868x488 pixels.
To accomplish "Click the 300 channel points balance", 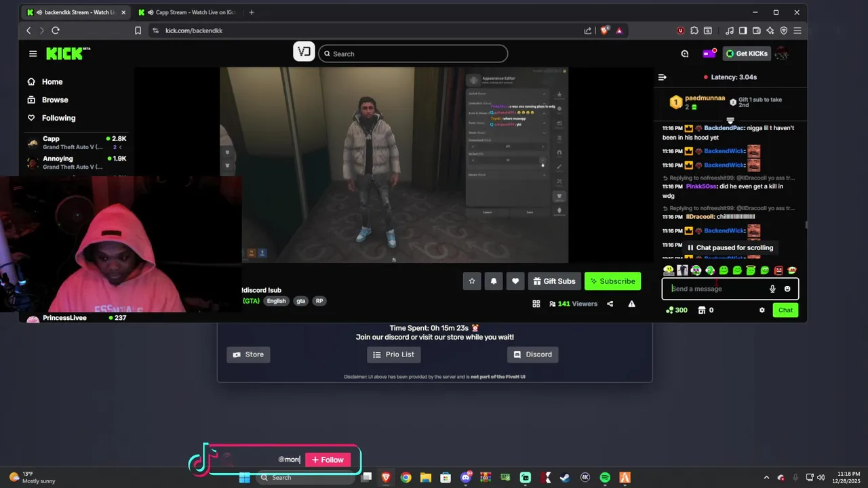I will [676, 310].
